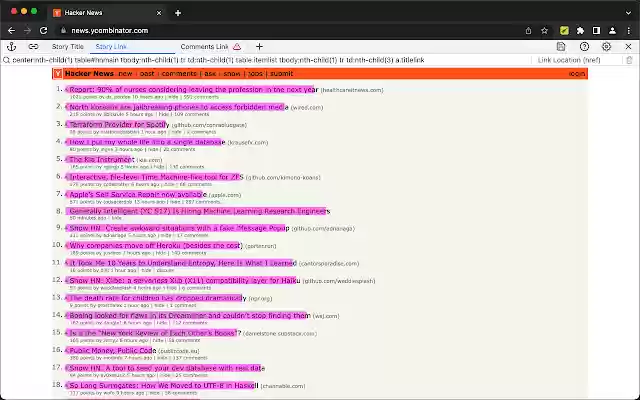Open comments of the nurses report story
Screen dimensions: 640x400
coord(201,97)
